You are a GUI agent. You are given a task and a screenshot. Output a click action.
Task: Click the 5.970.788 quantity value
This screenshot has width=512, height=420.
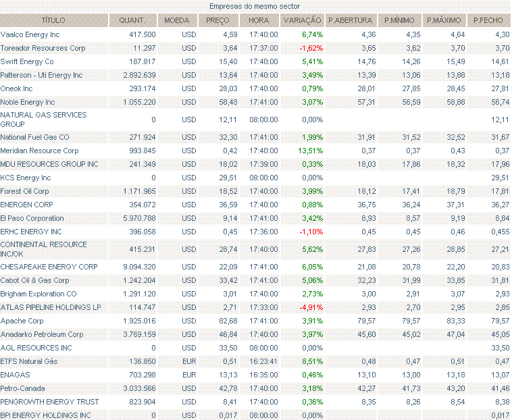139,218
